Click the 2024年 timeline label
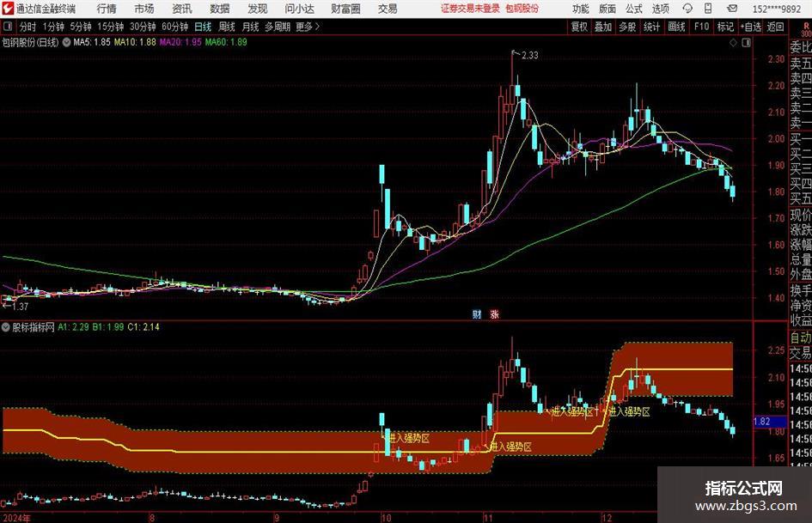The image size is (812, 523). (16, 518)
